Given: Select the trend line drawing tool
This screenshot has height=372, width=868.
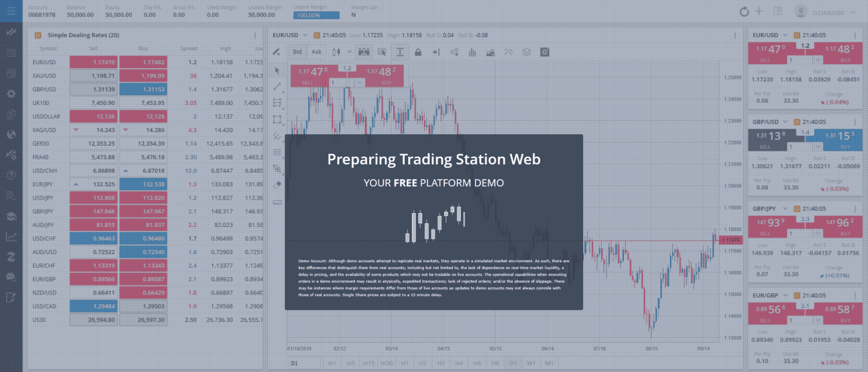Looking at the screenshot, I should click(x=277, y=87).
